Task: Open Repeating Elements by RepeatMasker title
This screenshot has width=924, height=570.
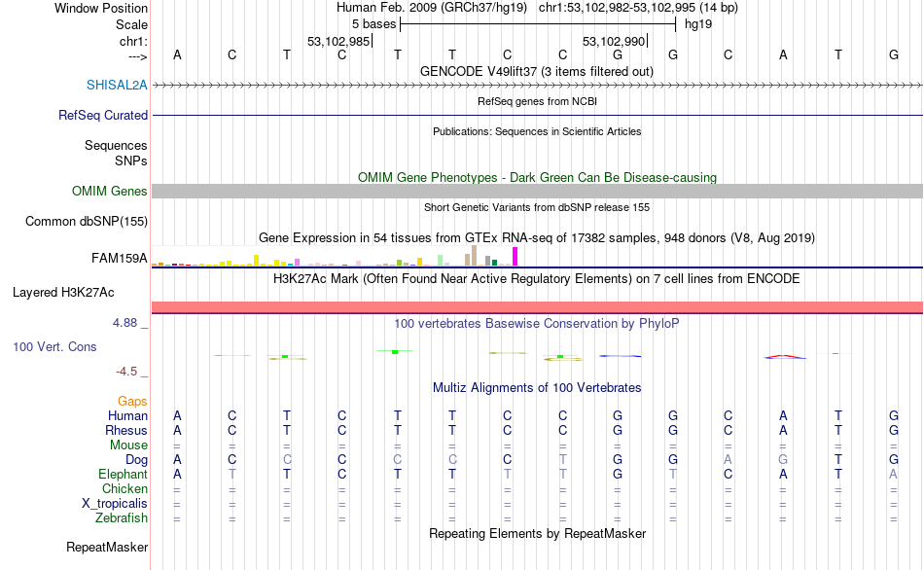Action: pos(538,533)
